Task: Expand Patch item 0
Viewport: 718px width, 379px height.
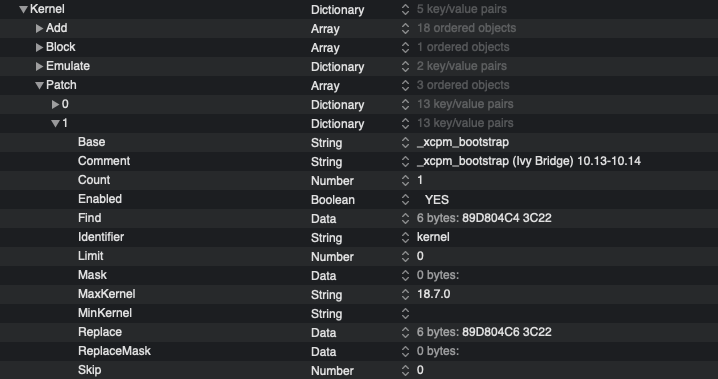Action: [x=55, y=105]
